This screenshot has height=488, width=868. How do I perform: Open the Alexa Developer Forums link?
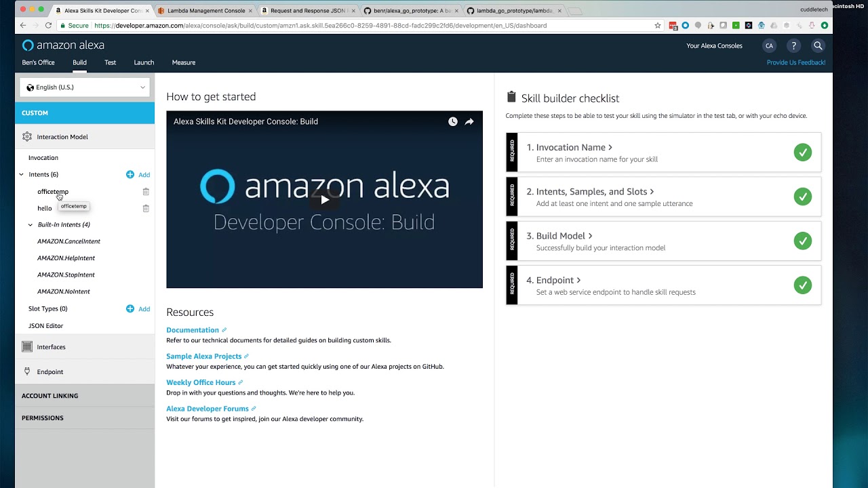coord(208,409)
